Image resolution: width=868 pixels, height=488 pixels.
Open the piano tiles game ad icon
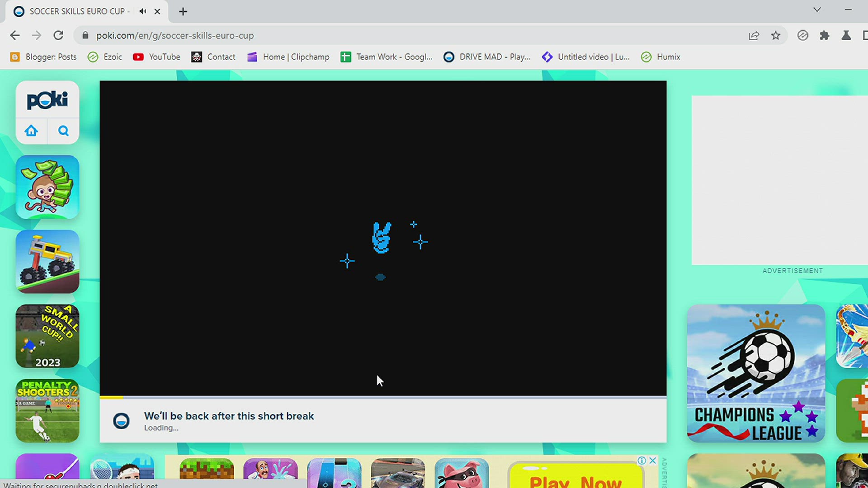click(x=334, y=473)
